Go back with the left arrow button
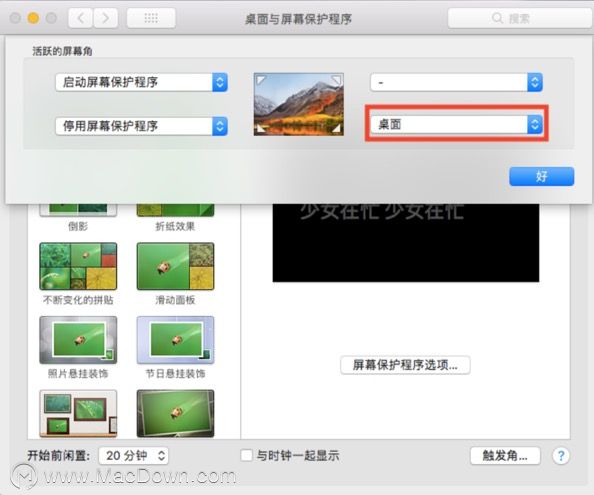Screen dimensions: 594x495 [80, 18]
